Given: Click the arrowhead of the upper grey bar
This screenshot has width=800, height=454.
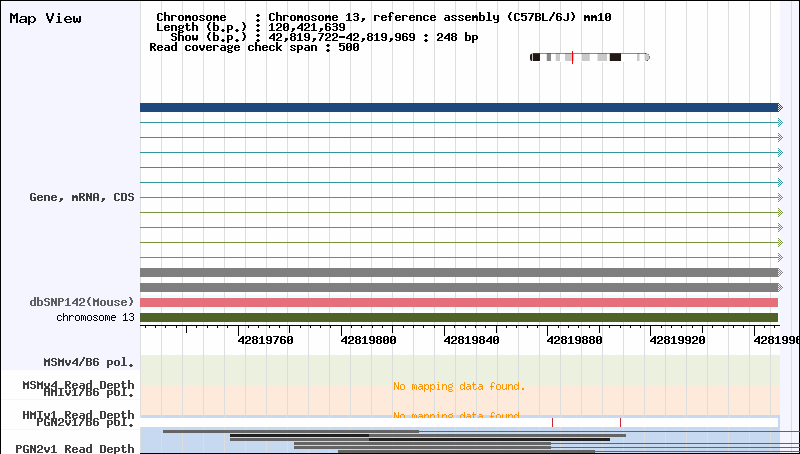Looking at the screenshot, I should click(x=780, y=272).
